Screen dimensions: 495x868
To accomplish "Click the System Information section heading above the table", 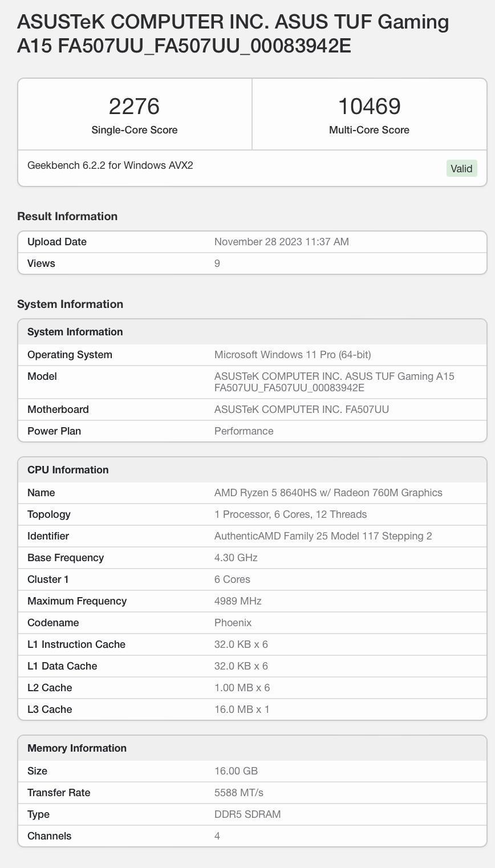I will (x=70, y=304).
